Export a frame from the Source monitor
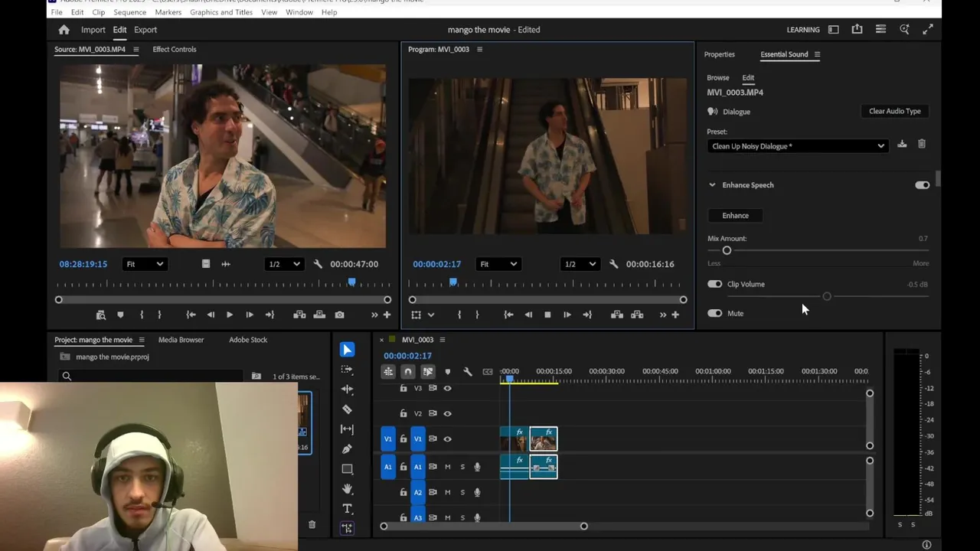 (x=339, y=315)
